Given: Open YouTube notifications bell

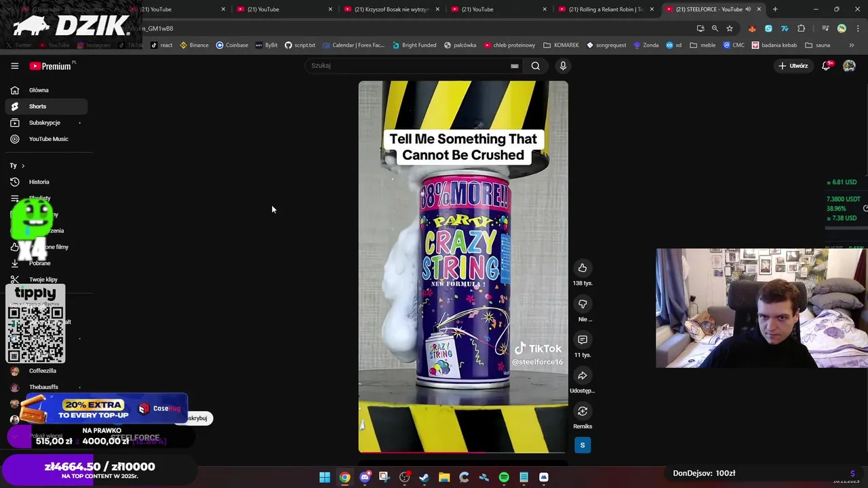Looking at the screenshot, I should point(826,66).
